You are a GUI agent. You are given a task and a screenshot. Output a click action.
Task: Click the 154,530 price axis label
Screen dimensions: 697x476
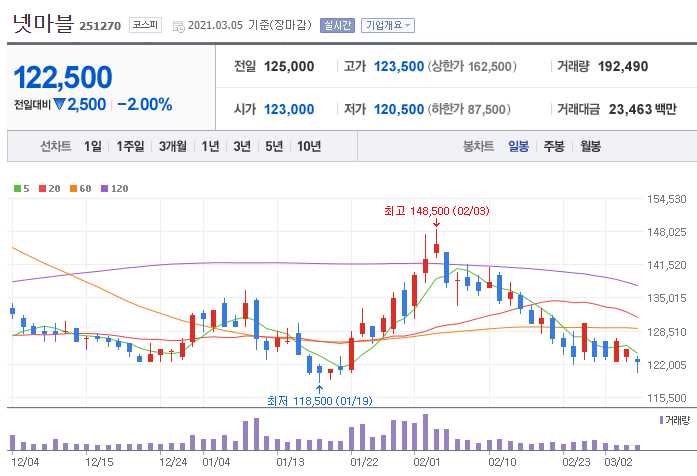click(x=666, y=199)
